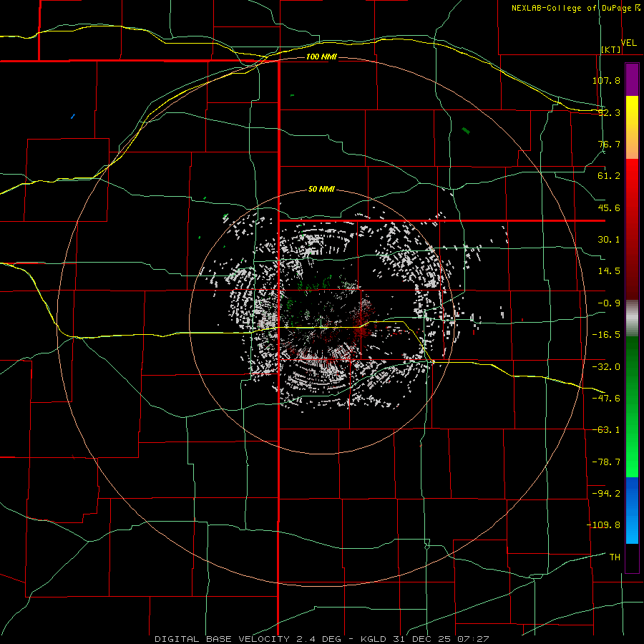Click the 76.7 velocity scale value
The image size is (644, 644).
pyautogui.click(x=609, y=144)
